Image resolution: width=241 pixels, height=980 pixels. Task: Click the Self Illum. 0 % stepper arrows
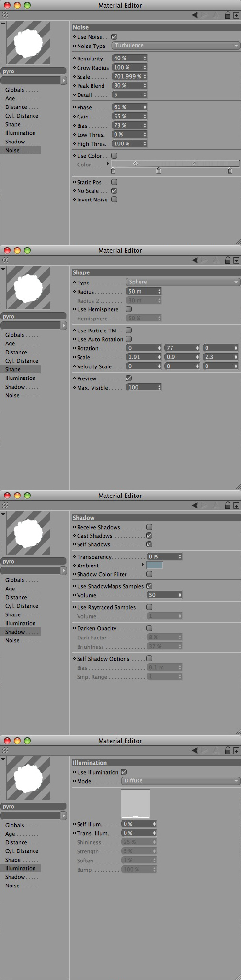[154, 824]
